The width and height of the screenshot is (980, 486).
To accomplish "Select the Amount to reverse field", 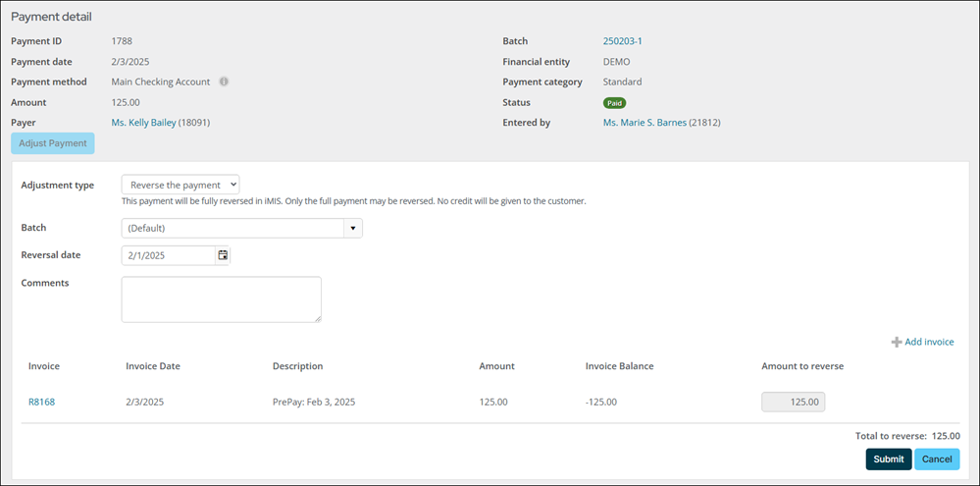I will click(x=794, y=403).
